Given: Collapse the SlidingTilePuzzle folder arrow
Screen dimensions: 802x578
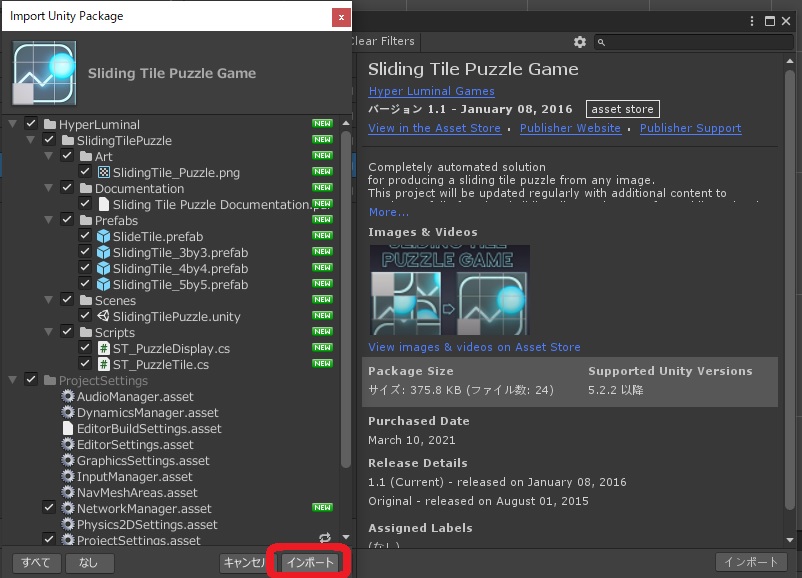Looking at the screenshot, I should [31, 140].
